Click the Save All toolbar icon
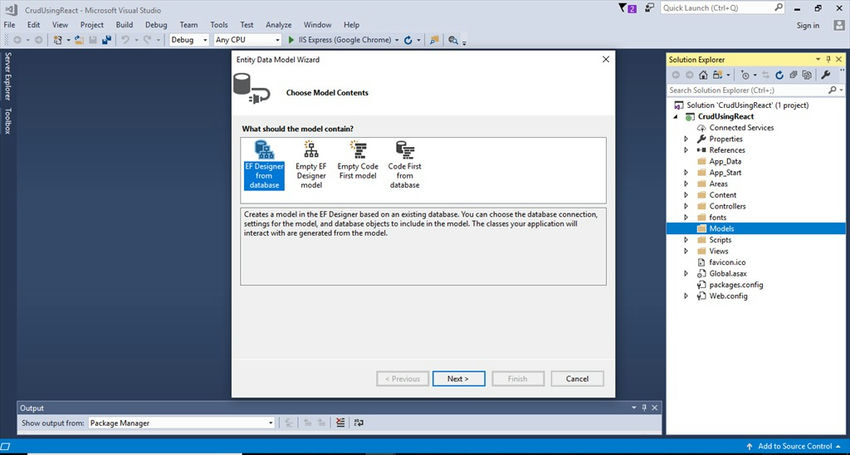The width and height of the screenshot is (850, 455). click(x=106, y=40)
